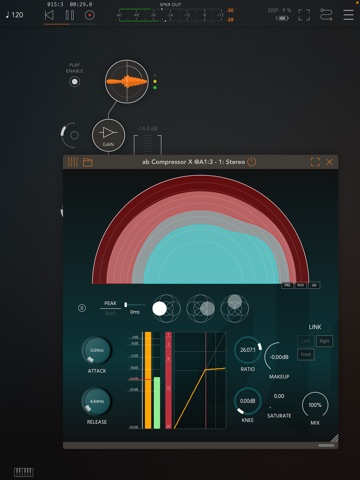The image size is (360, 480).
Task: Click the KNEE knob
Action: (x=247, y=401)
